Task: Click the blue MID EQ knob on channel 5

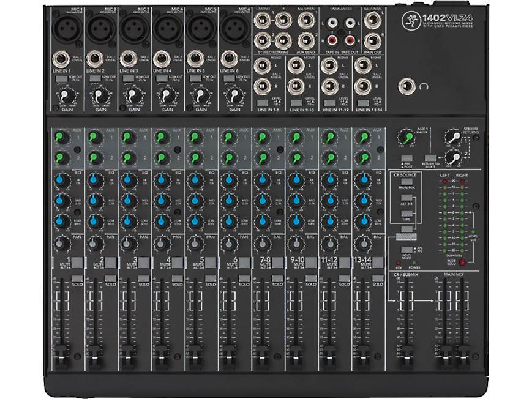Action: pyautogui.click(x=195, y=201)
